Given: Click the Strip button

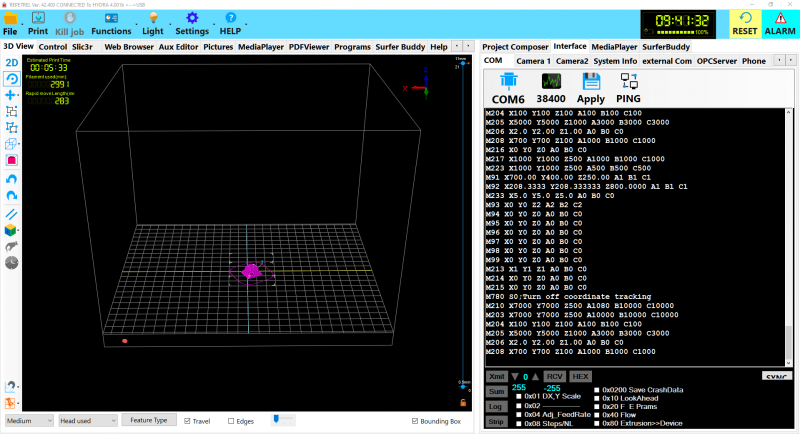Looking at the screenshot, I should (x=495, y=422).
